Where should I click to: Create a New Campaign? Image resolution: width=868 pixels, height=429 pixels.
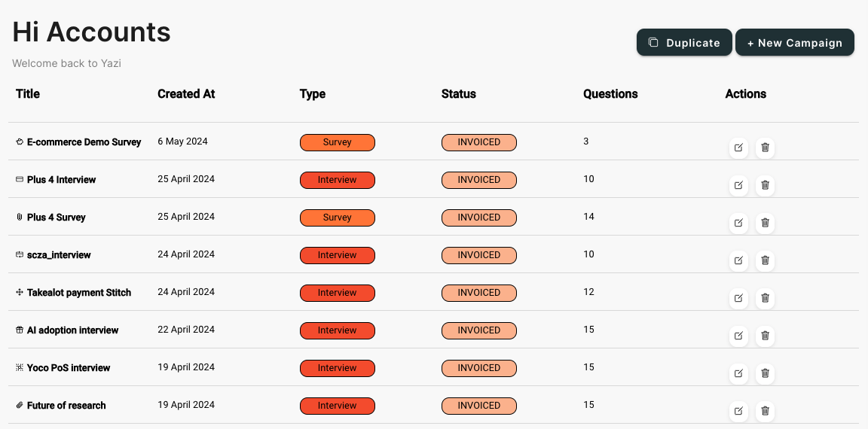[794, 43]
